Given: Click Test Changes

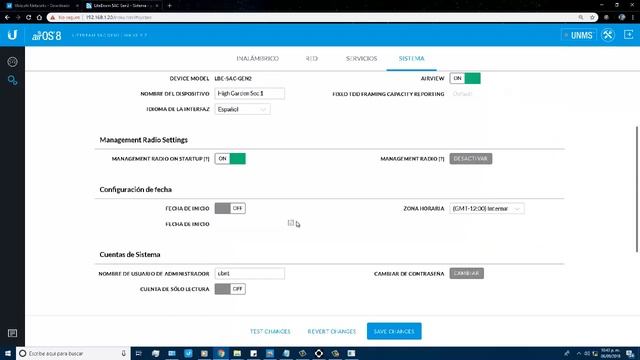Looking at the screenshot, I should [x=270, y=331].
